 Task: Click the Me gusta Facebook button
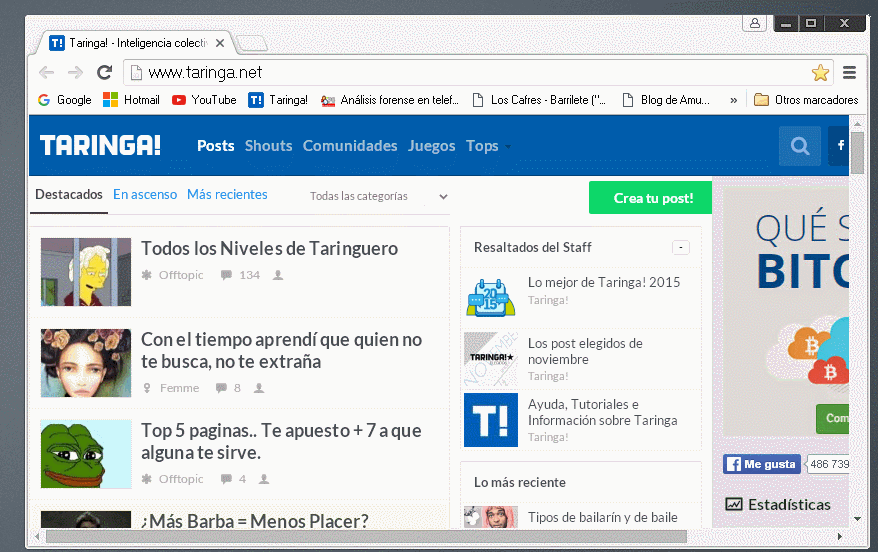(x=761, y=464)
